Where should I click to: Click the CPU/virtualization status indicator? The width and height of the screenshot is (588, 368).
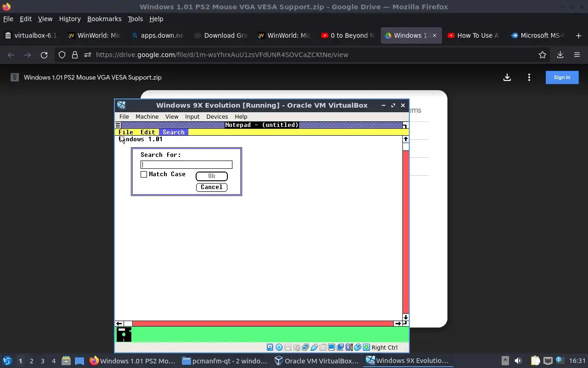tap(349, 347)
